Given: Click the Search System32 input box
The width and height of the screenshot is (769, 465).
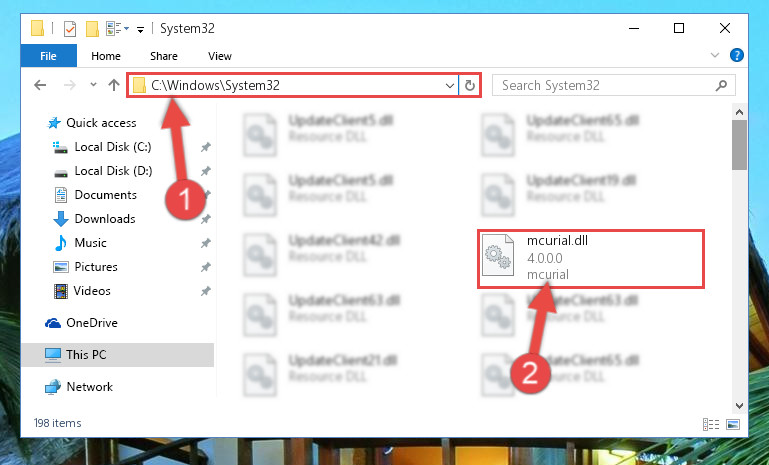Looking at the screenshot, I should click(x=606, y=85).
